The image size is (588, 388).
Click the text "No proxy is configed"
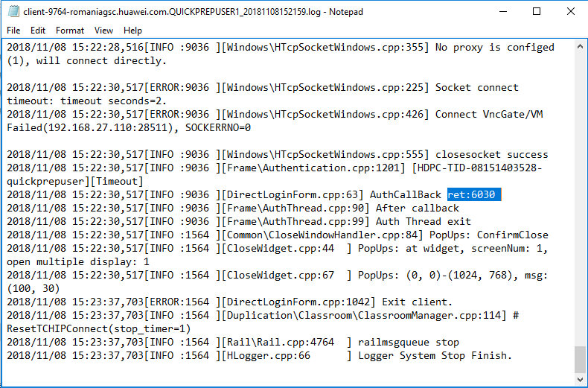(495, 47)
